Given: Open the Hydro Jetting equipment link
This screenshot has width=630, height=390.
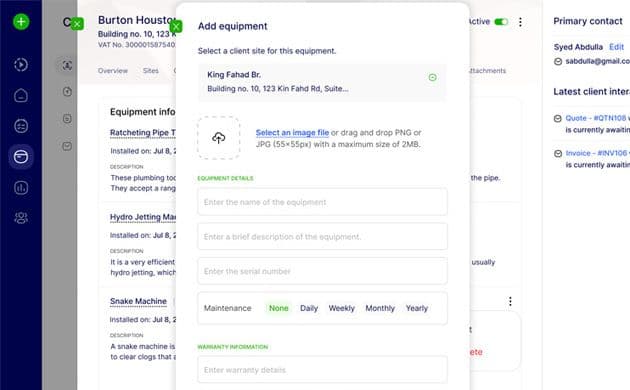Looking at the screenshot, I should (x=143, y=217).
